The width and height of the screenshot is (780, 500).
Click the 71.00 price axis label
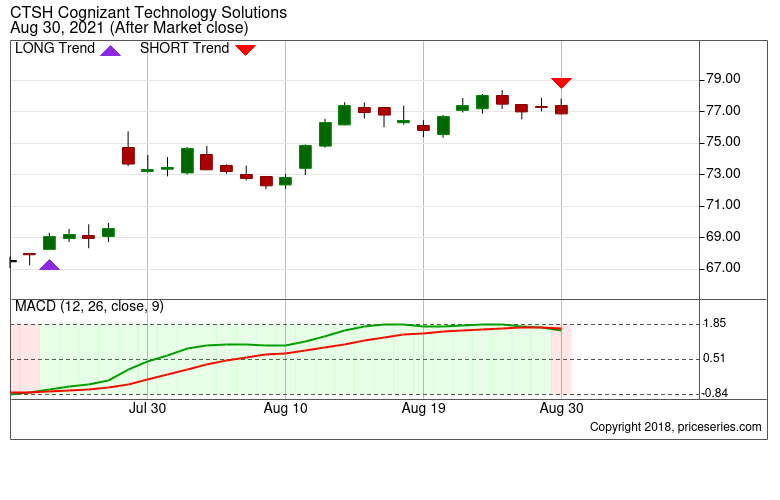click(x=723, y=205)
